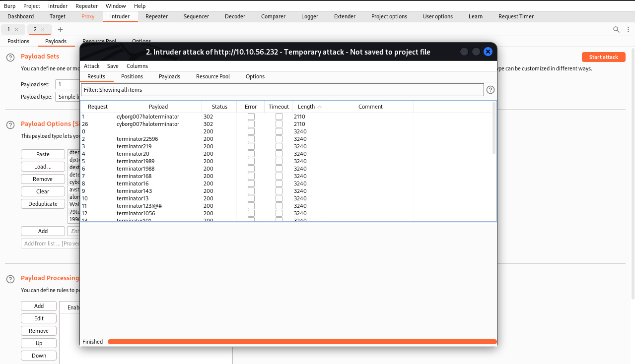Click the Deduplicate button

(x=43, y=204)
